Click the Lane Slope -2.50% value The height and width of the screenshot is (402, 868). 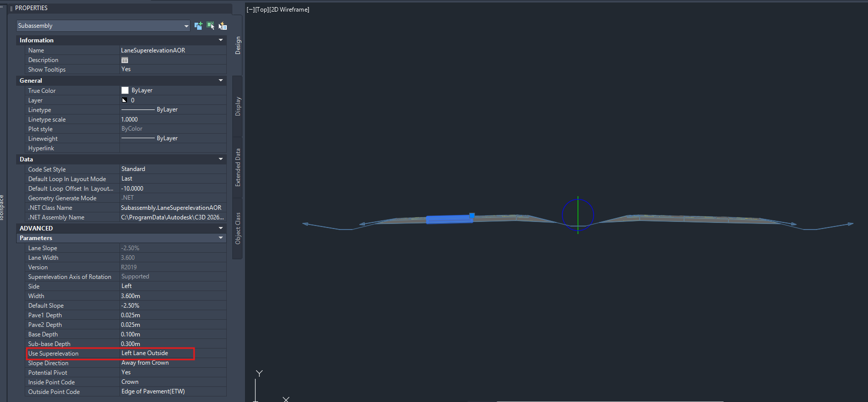(x=173, y=248)
